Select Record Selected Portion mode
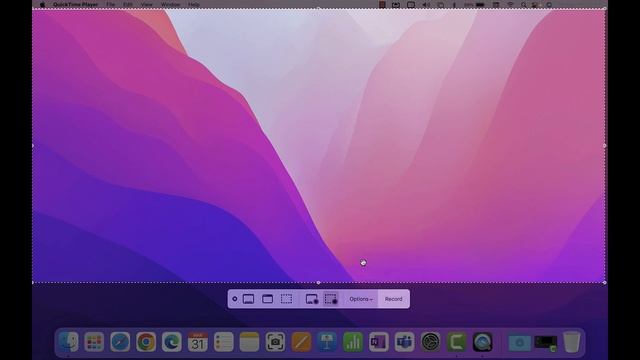 pyautogui.click(x=331, y=299)
